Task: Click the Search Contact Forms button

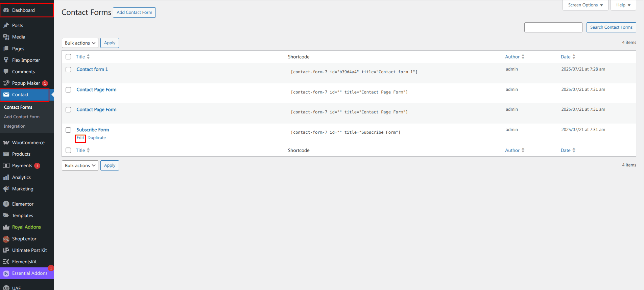Action: coord(611,27)
